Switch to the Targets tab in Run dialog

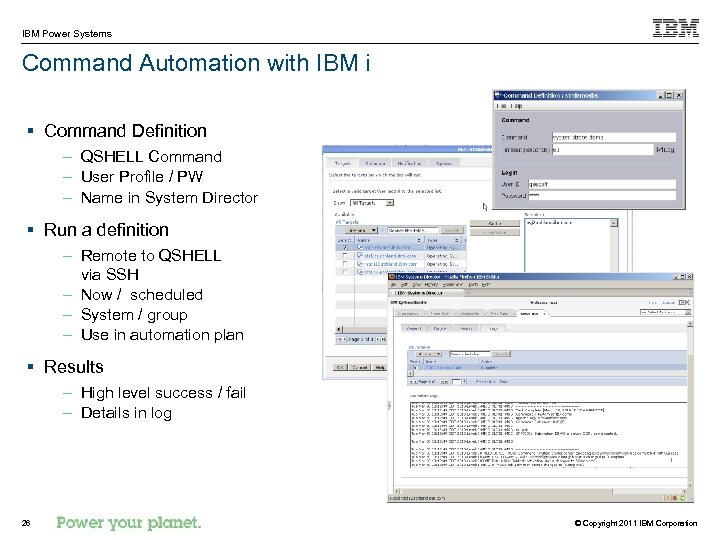point(343,163)
